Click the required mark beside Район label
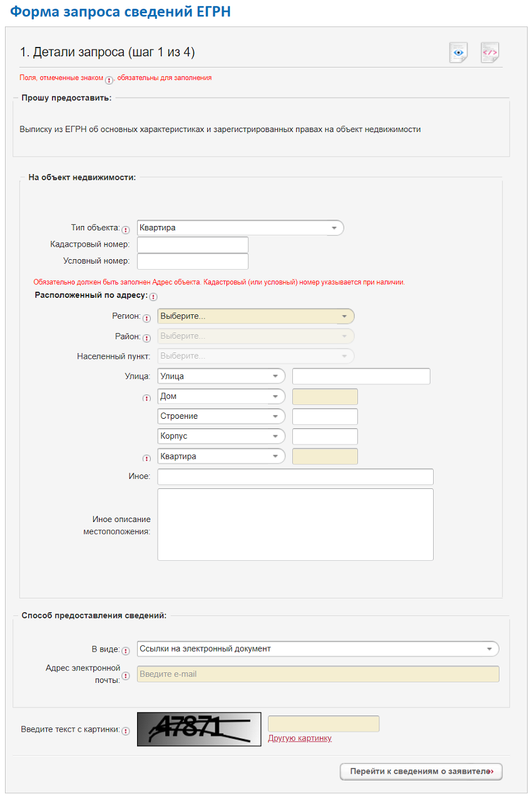The height and width of the screenshot is (800, 532). 146,338
